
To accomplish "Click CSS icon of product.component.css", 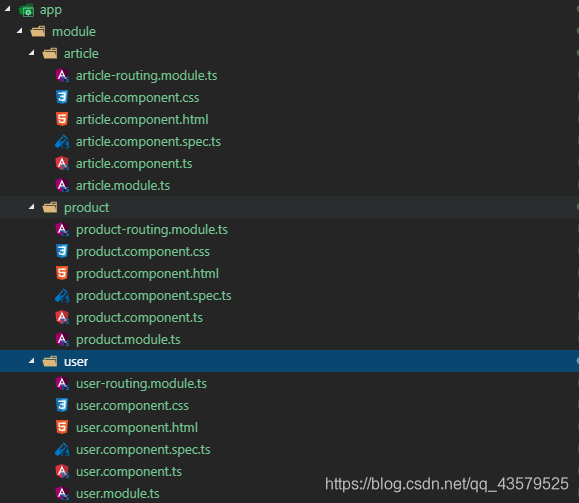I will [62, 252].
